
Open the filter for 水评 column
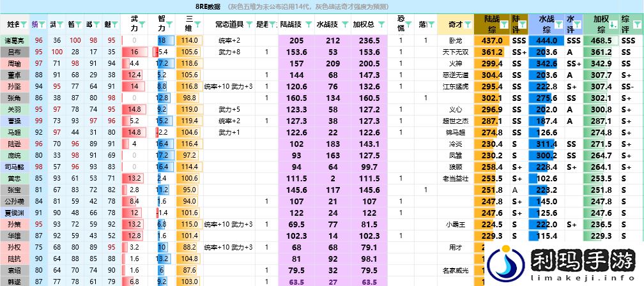(x=577, y=25)
